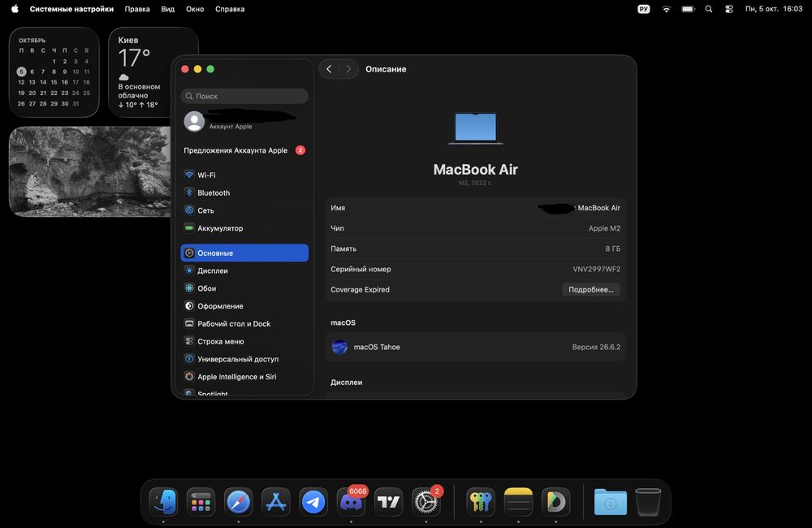Select Основные in the sidebar
Viewport: 812px width, 528px height.
point(244,253)
